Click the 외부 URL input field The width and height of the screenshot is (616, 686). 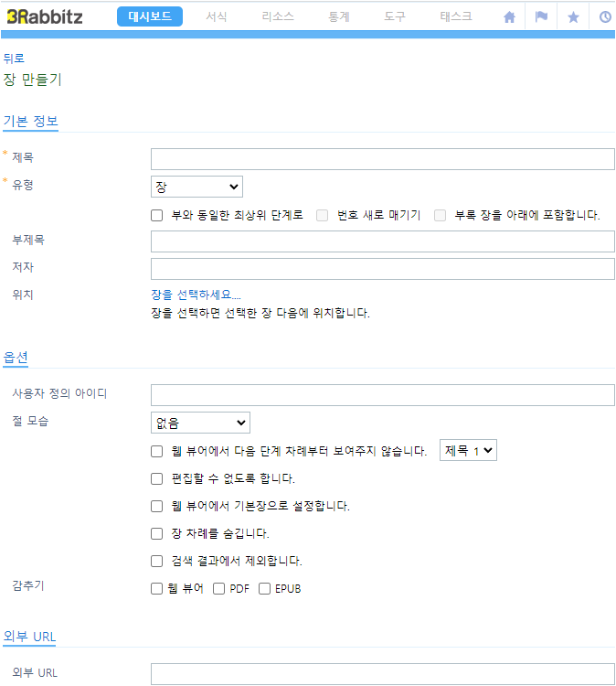[x=383, y=674]
